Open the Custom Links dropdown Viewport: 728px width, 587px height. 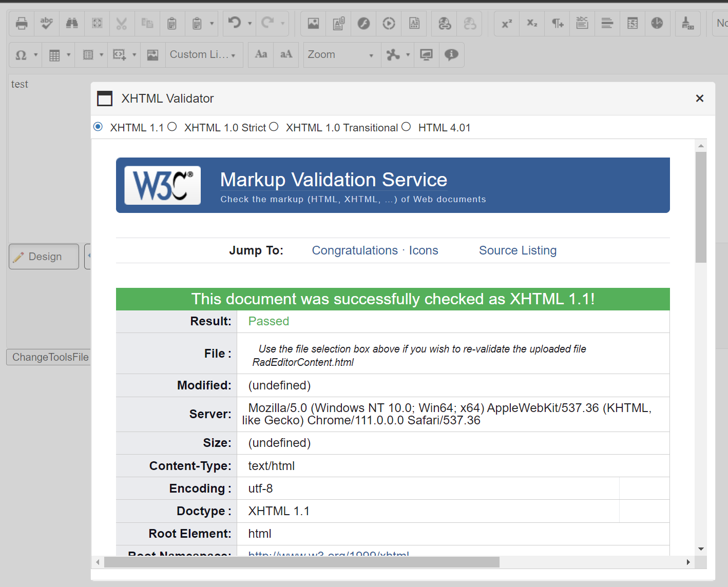(x=204, y=55)
